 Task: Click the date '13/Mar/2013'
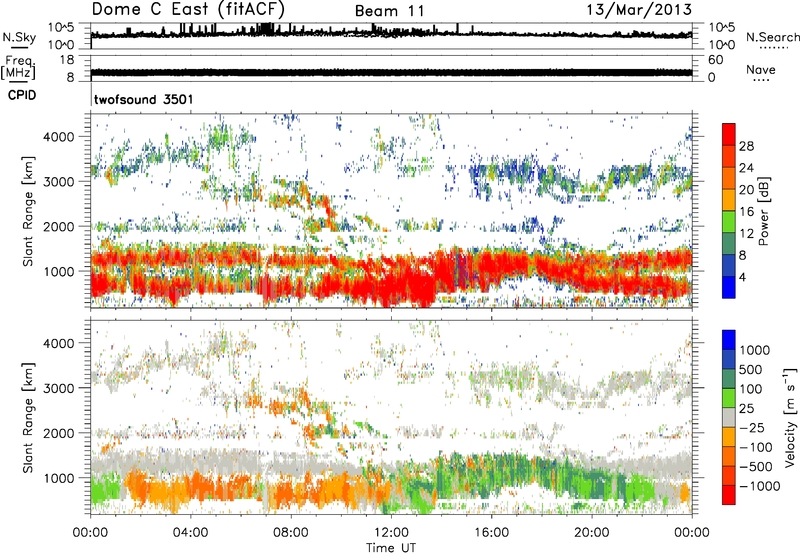point(639,9)
